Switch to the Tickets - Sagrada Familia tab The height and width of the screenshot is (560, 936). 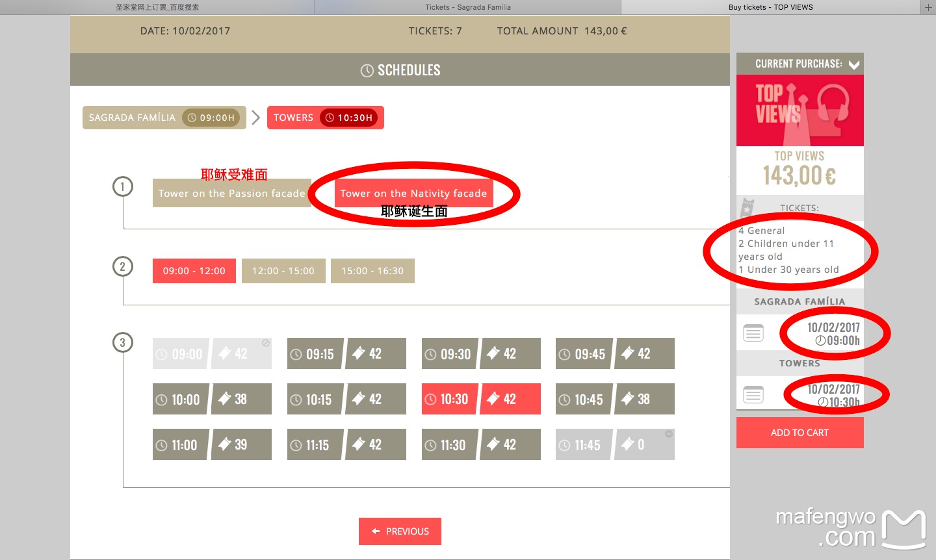pos(468,7)
